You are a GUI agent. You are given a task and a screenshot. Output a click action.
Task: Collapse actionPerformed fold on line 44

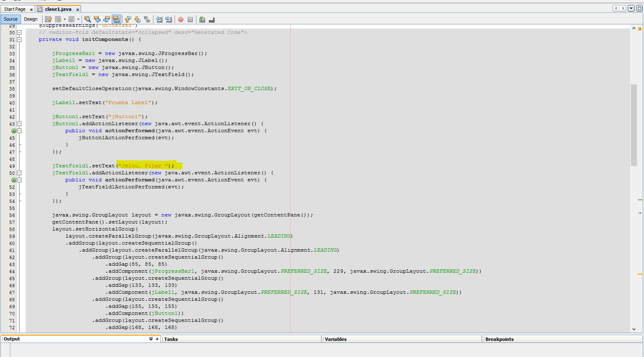click(x=19, y=131)
